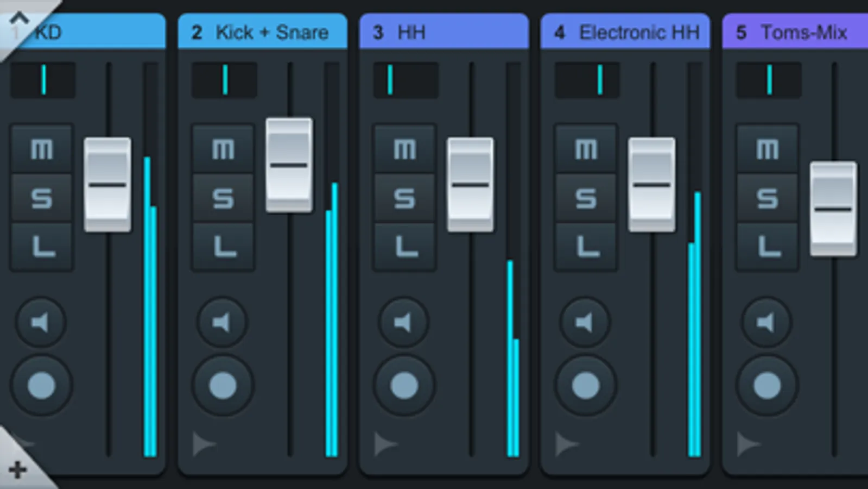
Task: Toggle Link (L) on HH channel
Action: point(404,247)
